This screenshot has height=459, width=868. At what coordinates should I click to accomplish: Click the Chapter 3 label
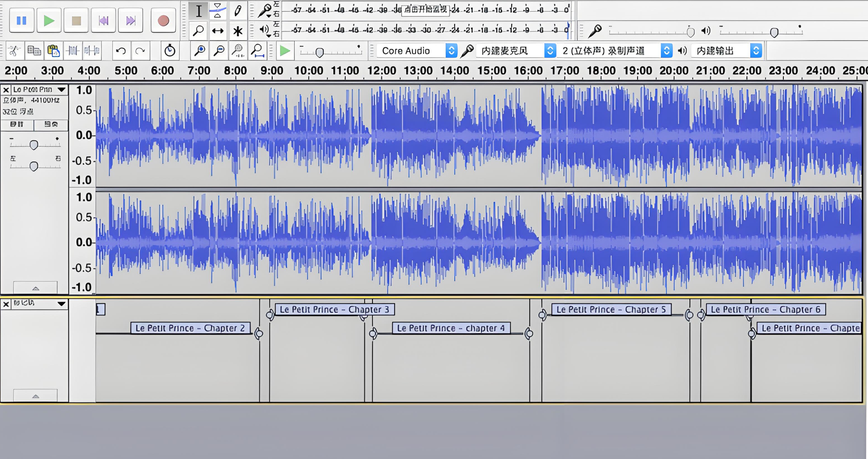334,310
